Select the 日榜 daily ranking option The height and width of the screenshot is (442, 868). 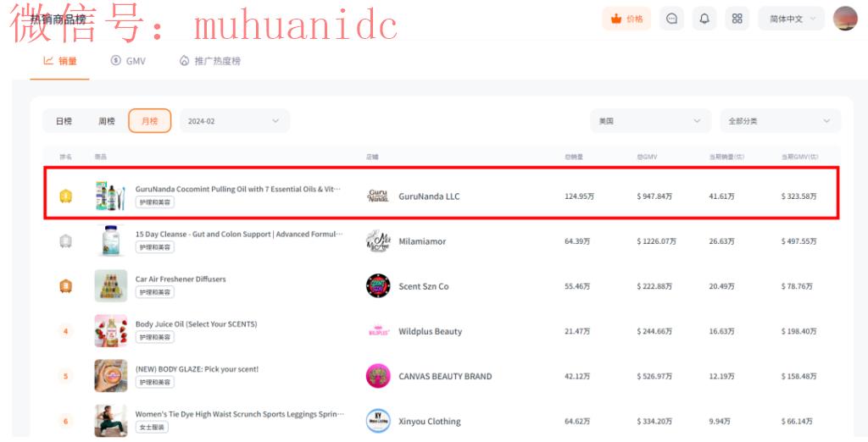coord(64,121)
